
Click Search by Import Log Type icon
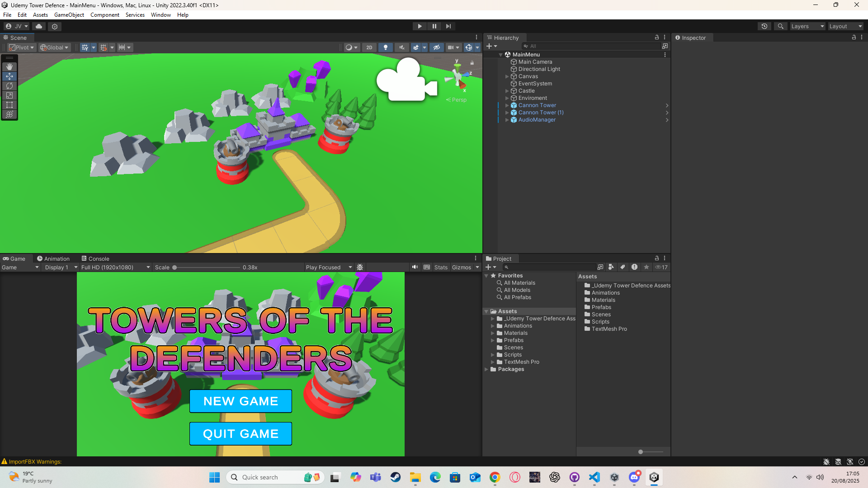[x=634, y=267]
